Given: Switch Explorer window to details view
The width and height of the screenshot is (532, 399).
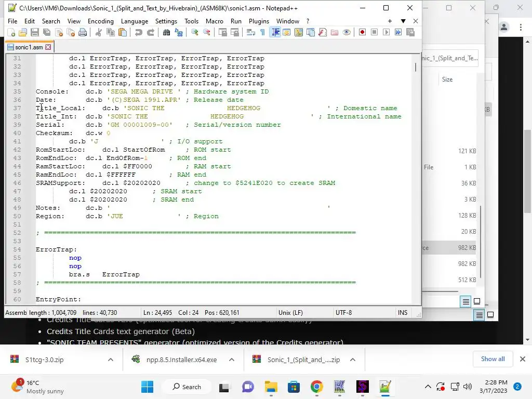Looking at the screenshot, I should (x=466, y=301).
